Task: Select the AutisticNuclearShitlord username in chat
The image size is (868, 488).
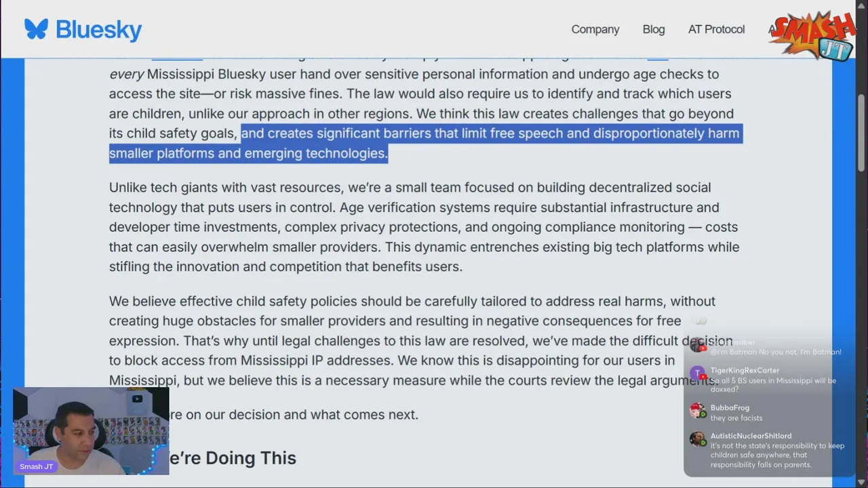Action: click(751, 436)
